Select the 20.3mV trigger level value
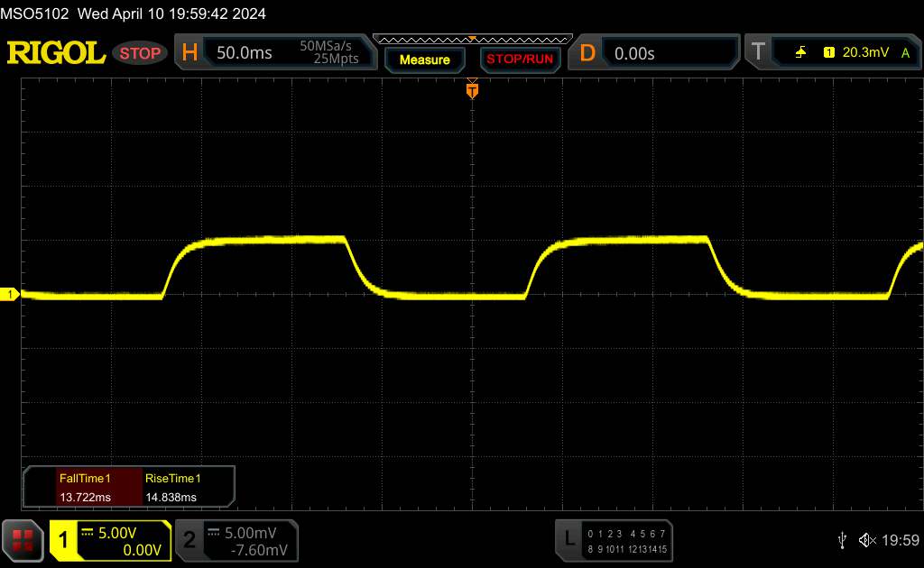The height and width of the screenshot is (568, 924). (x=865, y=52)
